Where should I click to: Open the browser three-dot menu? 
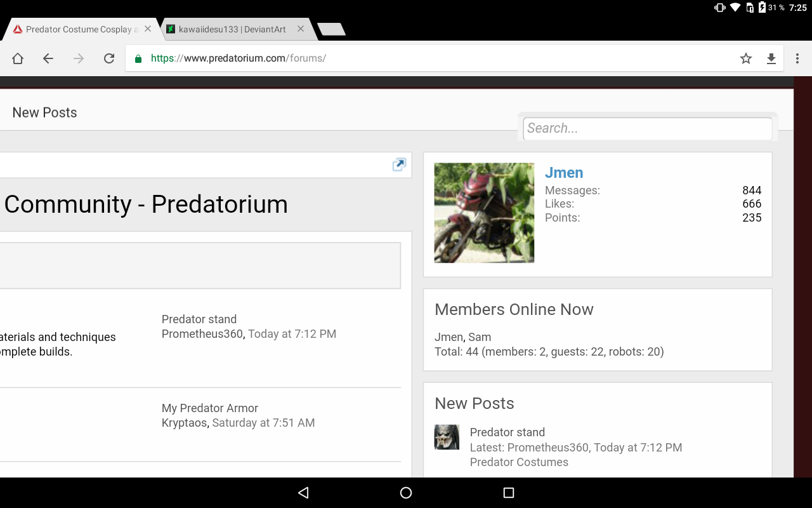797,58
